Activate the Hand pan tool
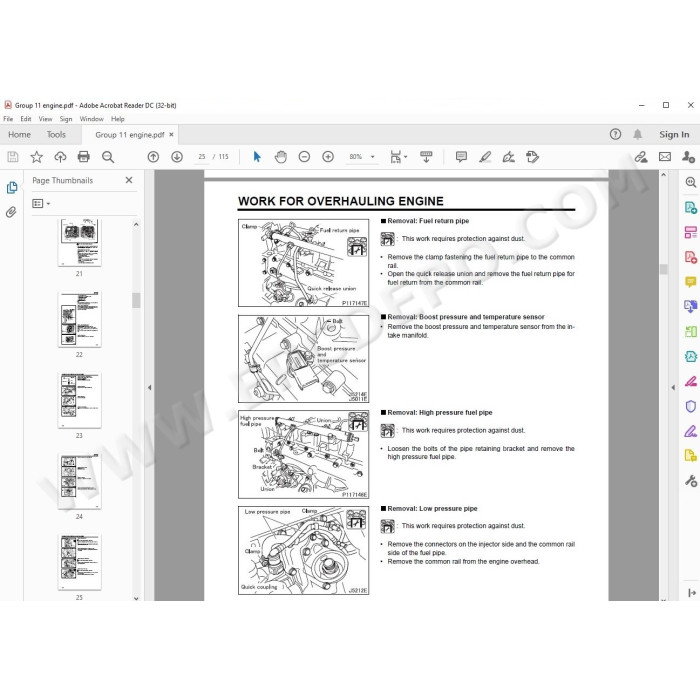The width and height of the screenshot is (700, 700). [281, 157]
